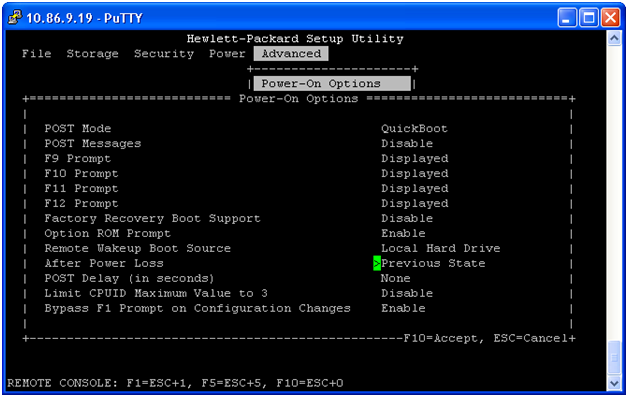Screen dimensions: 628x397
Task: Click the Local Hard Drive value
Action: pos(441,248)
